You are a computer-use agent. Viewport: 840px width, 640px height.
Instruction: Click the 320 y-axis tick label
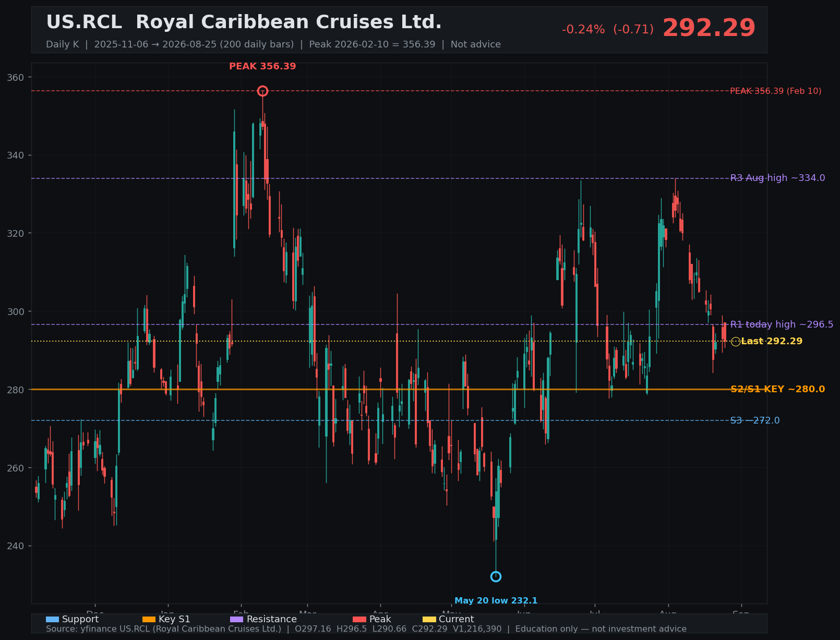(x=16, y=233)
